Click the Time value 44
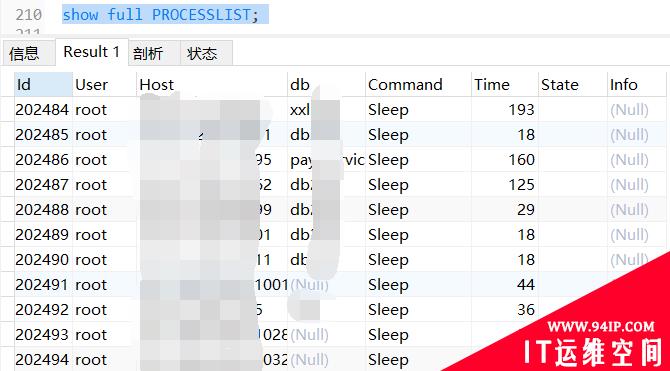 pyautogui.click(x=526, y=285)
